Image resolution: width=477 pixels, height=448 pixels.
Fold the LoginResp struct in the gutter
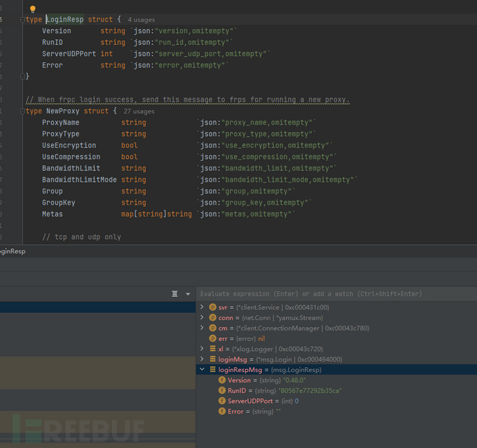(x=21, y=20)
